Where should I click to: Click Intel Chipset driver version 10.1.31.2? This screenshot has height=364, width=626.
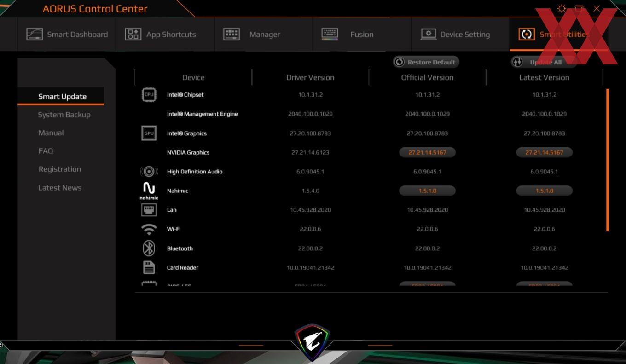310,95
